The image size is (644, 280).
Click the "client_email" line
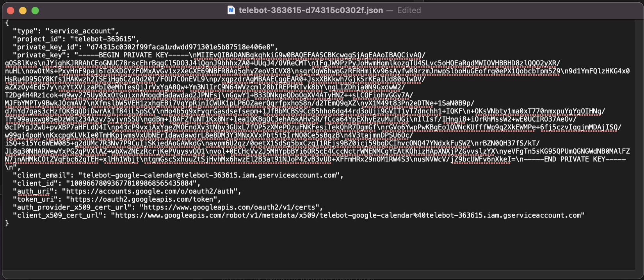click(x=178, y=175)
